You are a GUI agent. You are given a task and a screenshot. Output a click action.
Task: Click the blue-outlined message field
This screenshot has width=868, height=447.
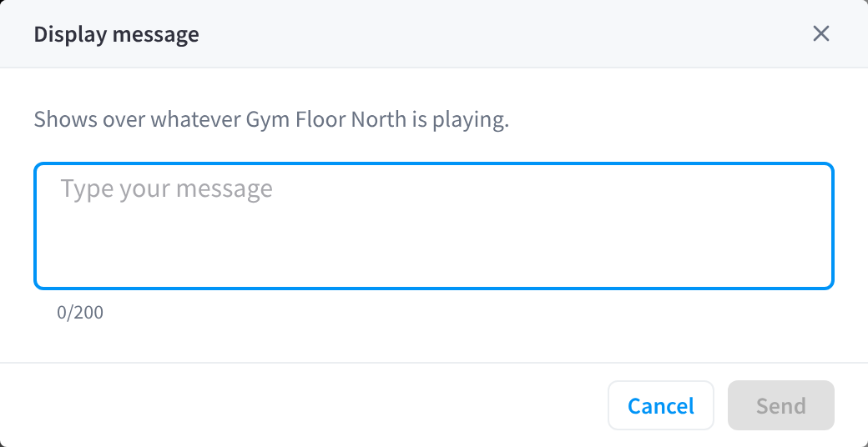[x=434, y=226]
